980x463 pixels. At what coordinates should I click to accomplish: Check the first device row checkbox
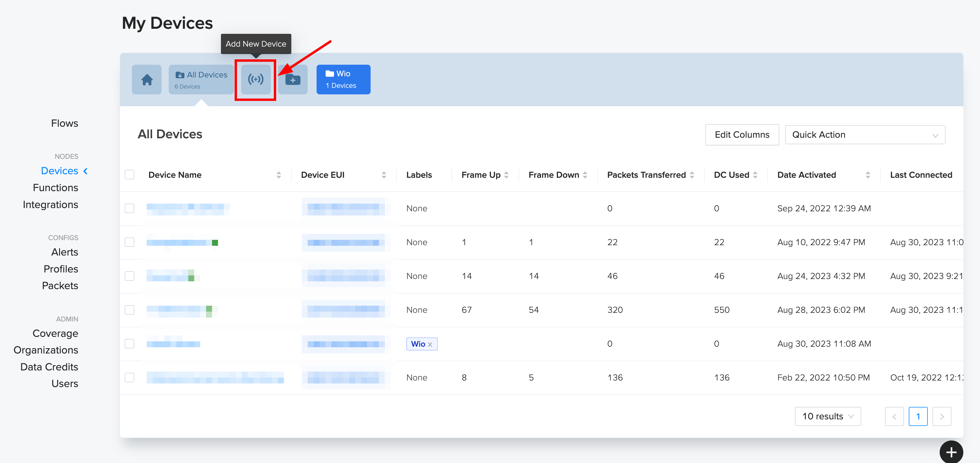coord(130,208)
